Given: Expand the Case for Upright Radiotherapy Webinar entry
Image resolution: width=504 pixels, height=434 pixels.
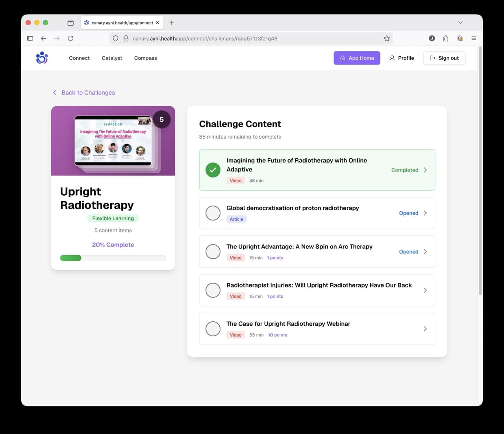Looking at the screenshot, I should tap(425, 328).
